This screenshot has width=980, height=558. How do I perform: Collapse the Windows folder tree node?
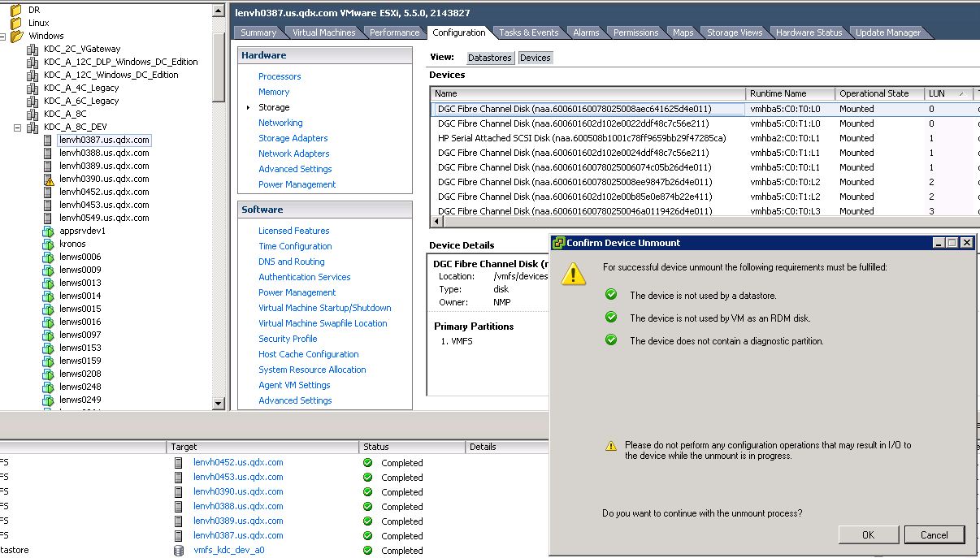pos(3,37)
